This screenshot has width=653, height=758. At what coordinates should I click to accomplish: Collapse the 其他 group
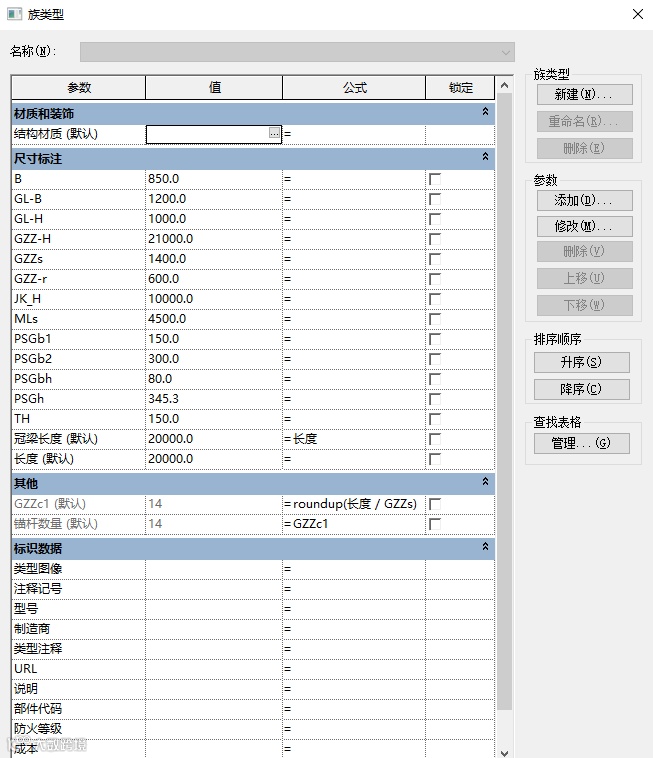[x=485, y=481]
